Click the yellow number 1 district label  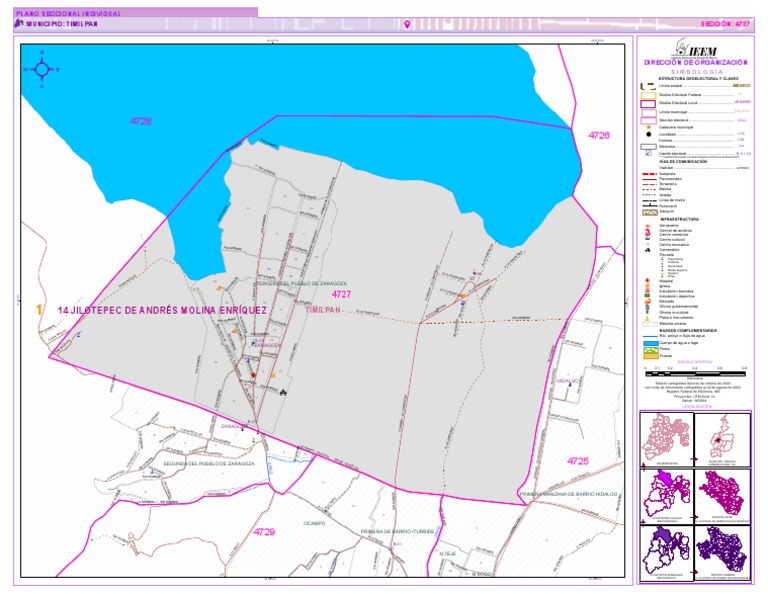pos(39,310)
